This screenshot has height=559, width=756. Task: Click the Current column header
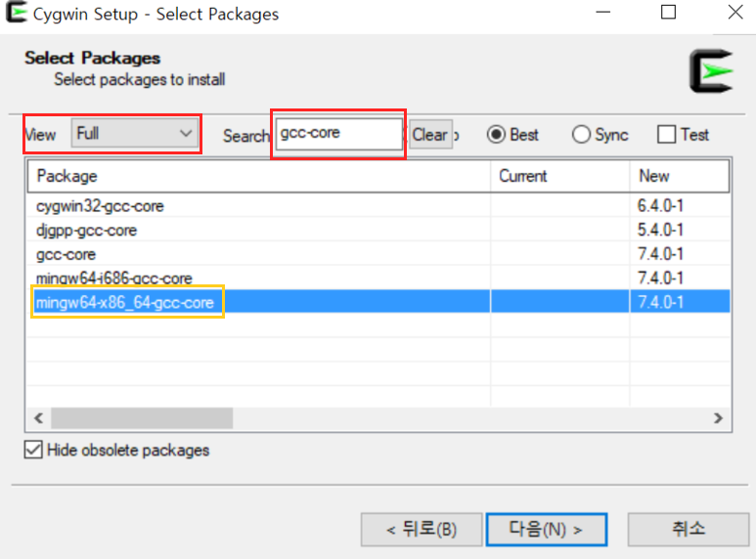pyautogui.click(x=559, y=176)
